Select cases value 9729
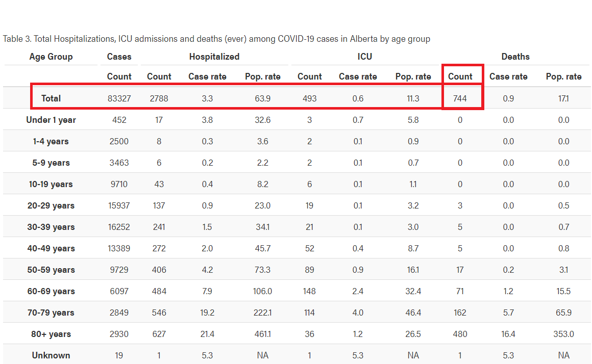 pyautogui.click(x=119, y=270)
